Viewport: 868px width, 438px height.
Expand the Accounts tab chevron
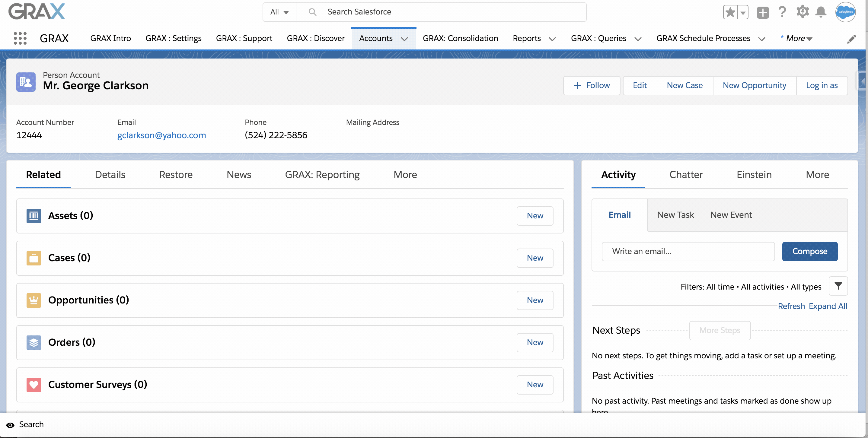click(x=404, y=39)
